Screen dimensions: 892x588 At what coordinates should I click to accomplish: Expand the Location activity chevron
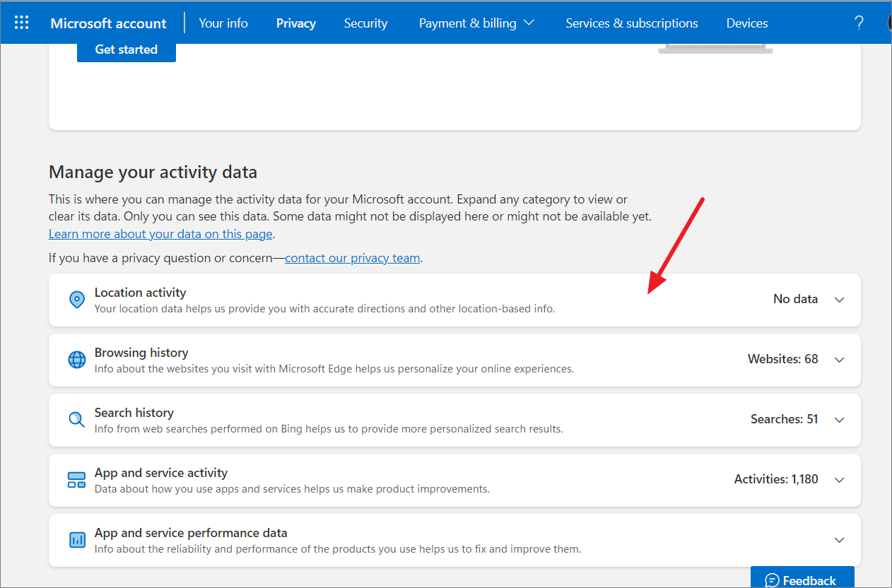tap(839, 300)
